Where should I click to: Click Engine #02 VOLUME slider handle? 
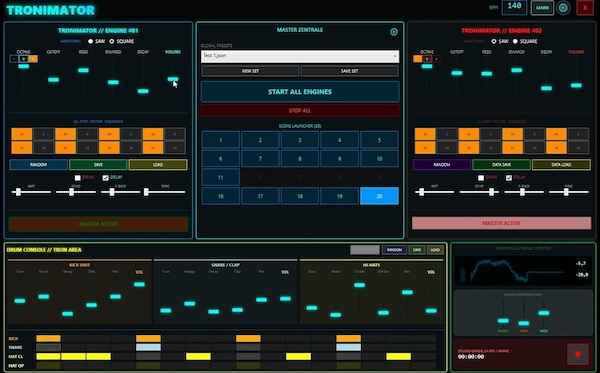pos(576,86)
